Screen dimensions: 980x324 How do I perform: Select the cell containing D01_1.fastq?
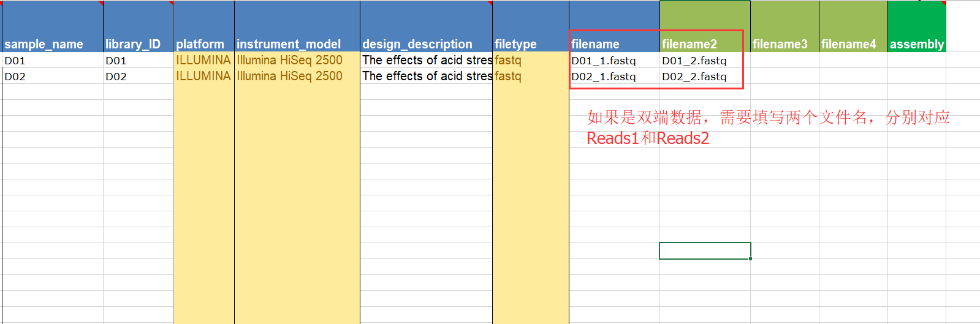click(613, 61)
